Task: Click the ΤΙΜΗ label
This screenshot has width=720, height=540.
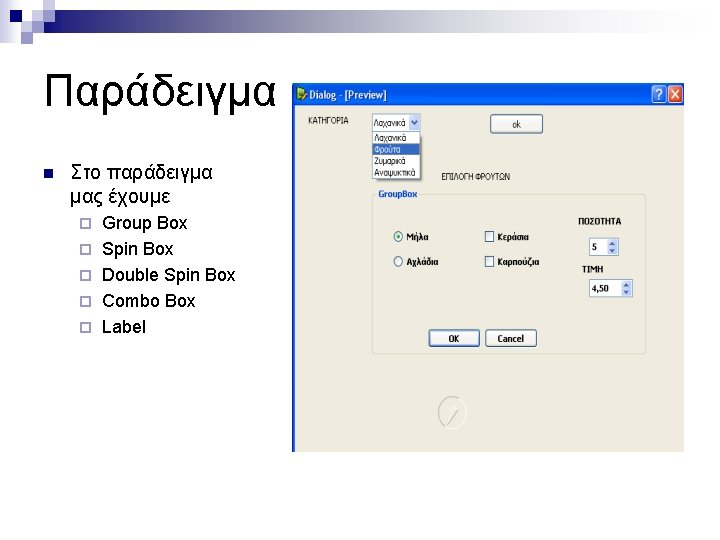Action: 592,269
